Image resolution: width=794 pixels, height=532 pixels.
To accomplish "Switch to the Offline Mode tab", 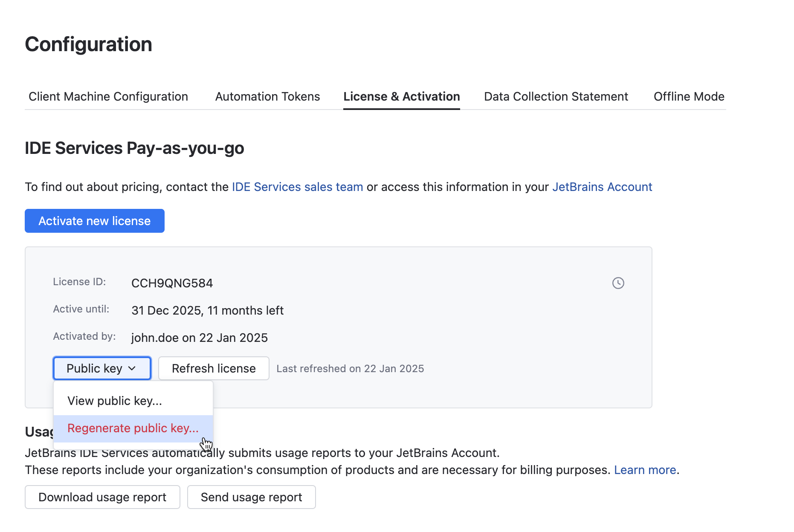I will coord(689,96).
